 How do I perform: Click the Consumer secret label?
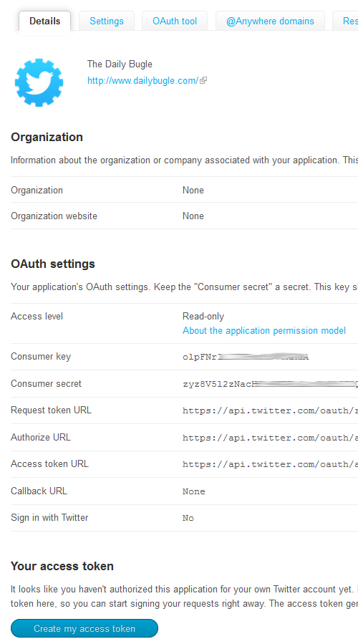[x=46, y=384]
